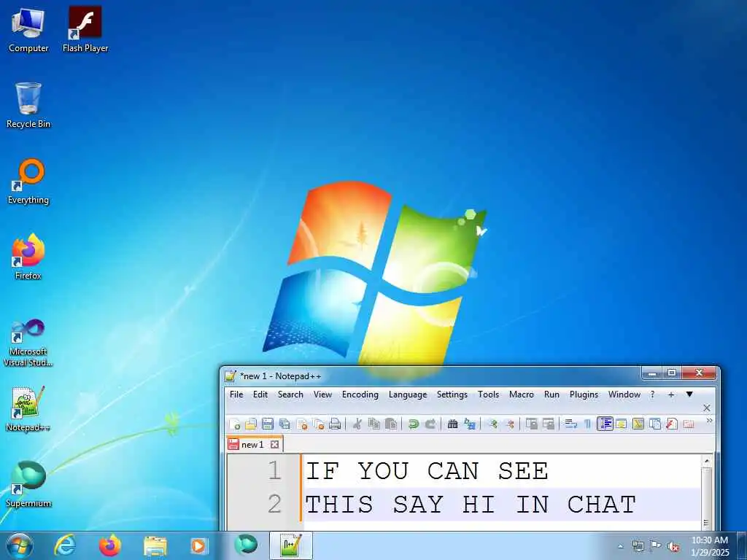Create a new document in Notepad++ toolbar
Viewport: 747px width, 560px height.
pyautogui.click(x=234, y=424)
